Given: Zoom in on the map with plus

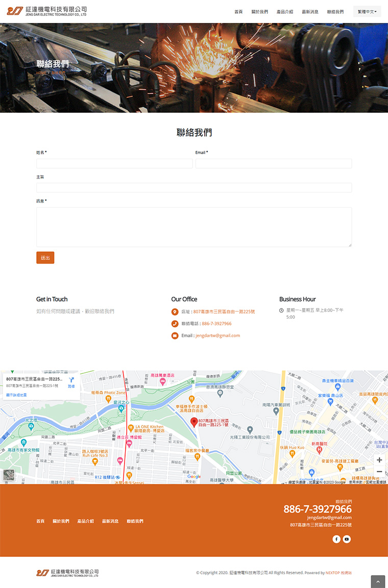Looking at the screenshot, I should point(379,460).
